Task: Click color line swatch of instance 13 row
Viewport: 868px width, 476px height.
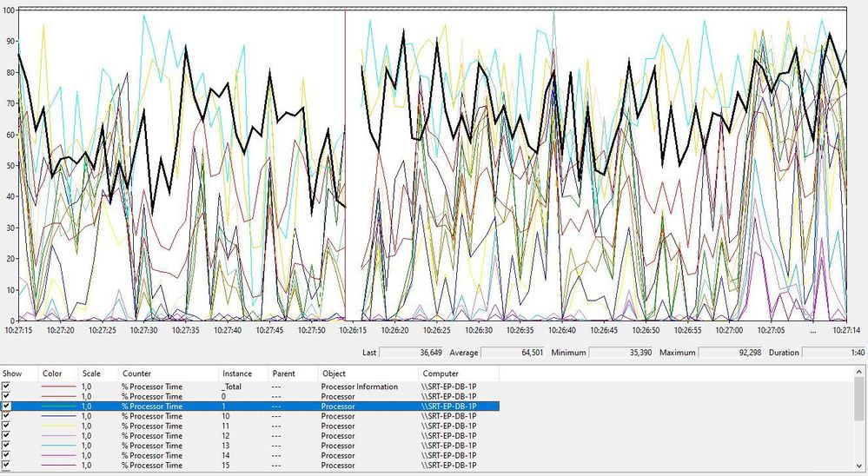Action: pos(58,446)
